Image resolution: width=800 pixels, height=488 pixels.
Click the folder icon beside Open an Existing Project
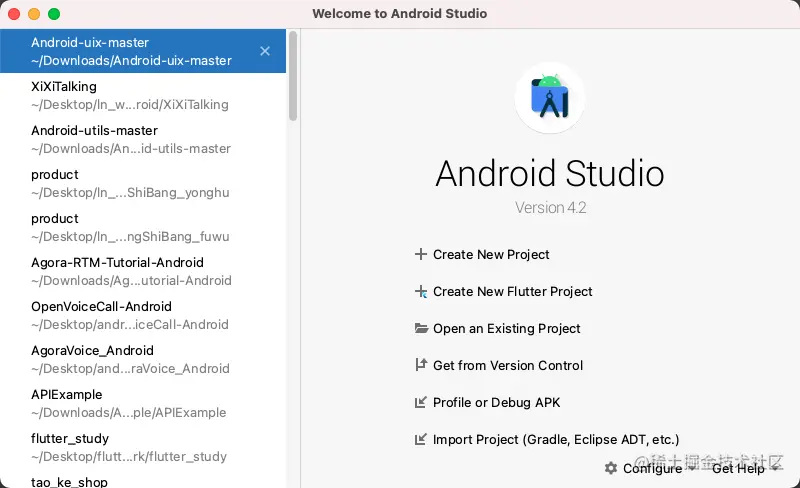(421, 328)
